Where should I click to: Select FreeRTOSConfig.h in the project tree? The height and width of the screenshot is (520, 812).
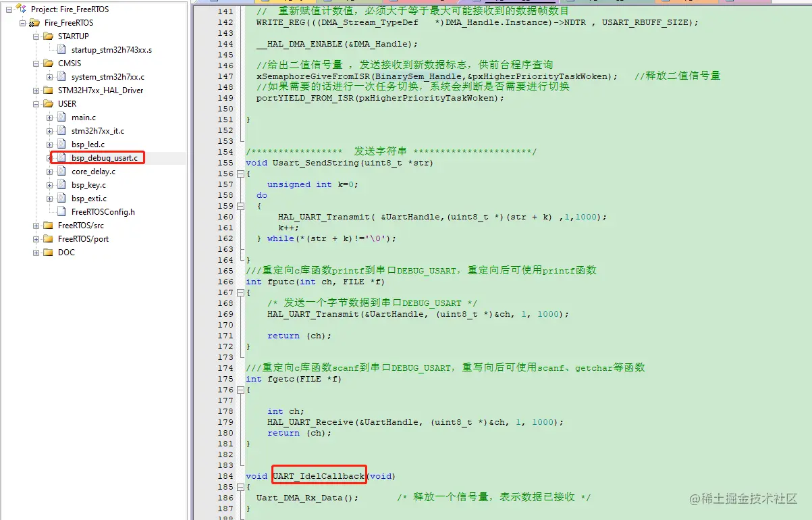(x=103, y=211)
